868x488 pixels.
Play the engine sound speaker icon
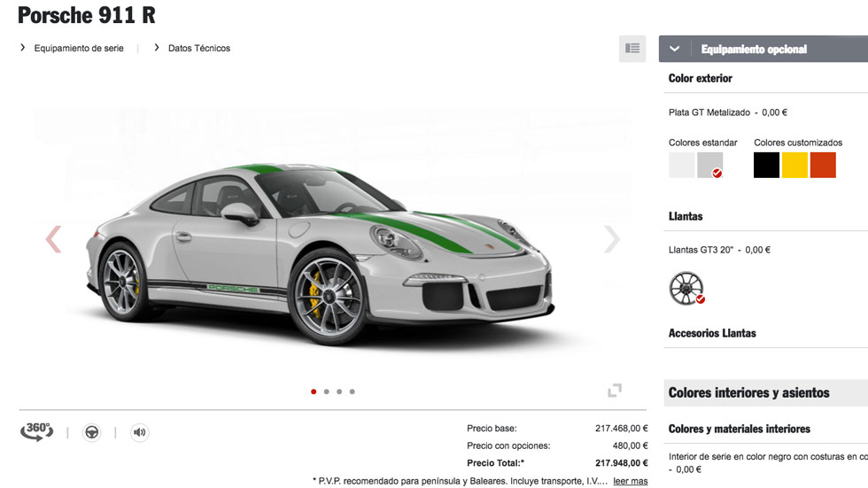click(140, 432)
